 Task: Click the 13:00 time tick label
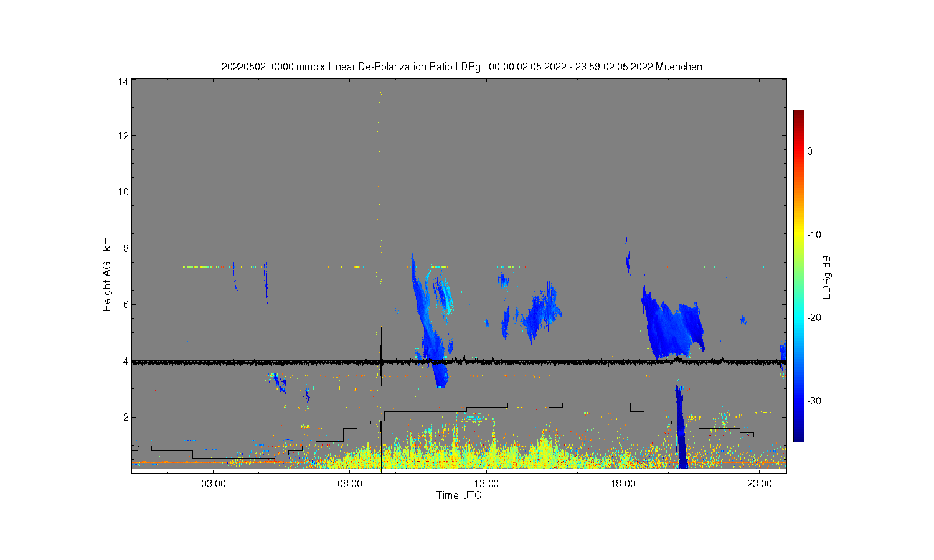486,484
